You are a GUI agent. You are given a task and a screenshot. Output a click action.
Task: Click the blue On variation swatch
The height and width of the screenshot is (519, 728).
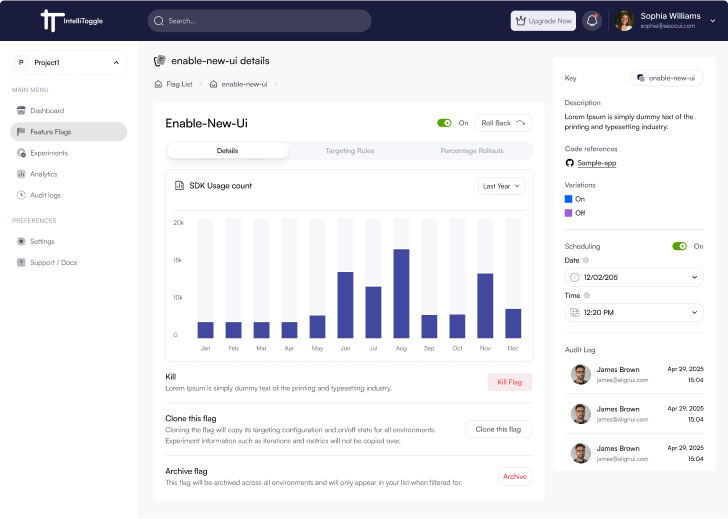click(x=569, y=199)
